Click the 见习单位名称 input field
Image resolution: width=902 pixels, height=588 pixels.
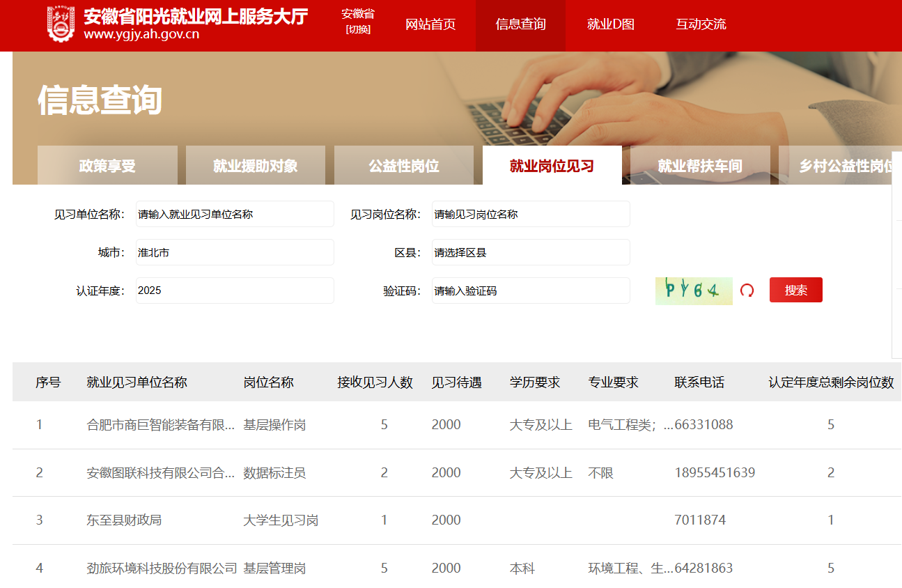(x=235, y=214)
